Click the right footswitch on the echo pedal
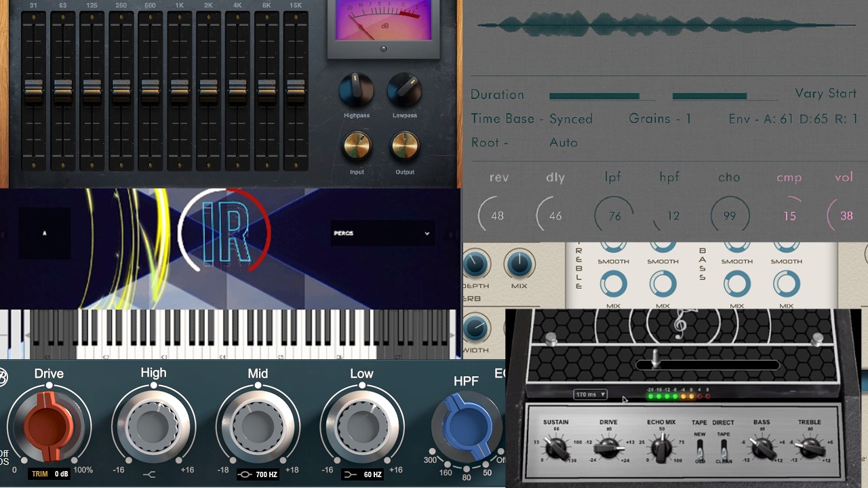Viewport: 868px width, 488px height. coord(817,339)
